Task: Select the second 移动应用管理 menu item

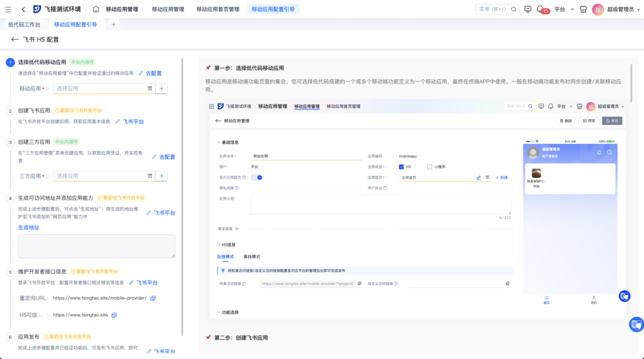Action: [168, 9]
